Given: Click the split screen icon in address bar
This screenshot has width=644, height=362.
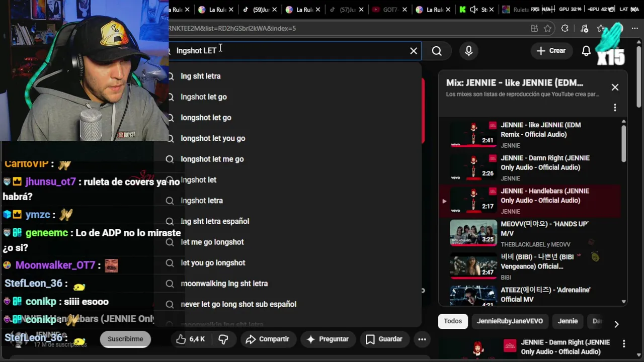Looking at the screenshot, I should click(534, 29).
